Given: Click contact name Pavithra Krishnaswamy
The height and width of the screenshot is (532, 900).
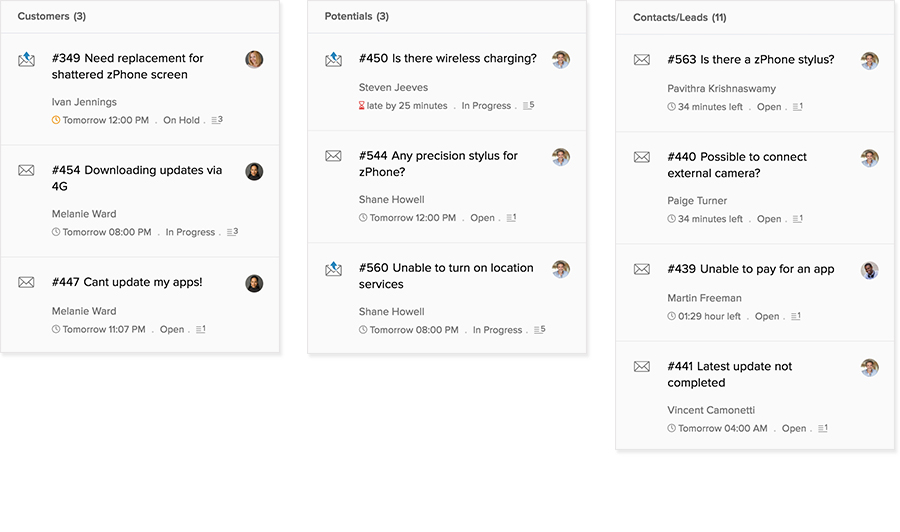Looking at the screenshot, I should click(x=721, y=88).
